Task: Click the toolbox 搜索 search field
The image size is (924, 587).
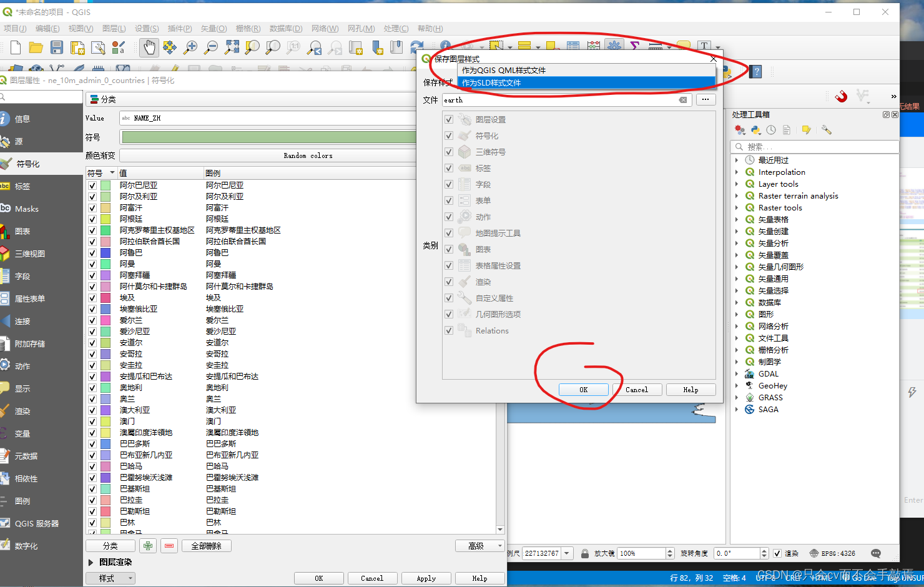Action: pos(814,147)
